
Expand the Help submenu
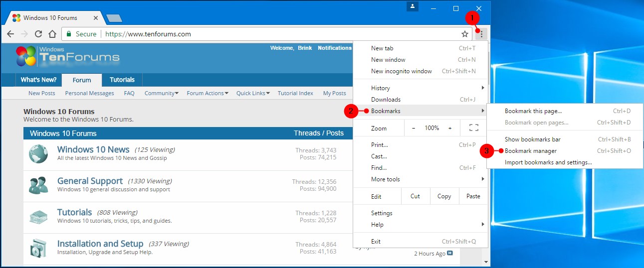[421, 225]
